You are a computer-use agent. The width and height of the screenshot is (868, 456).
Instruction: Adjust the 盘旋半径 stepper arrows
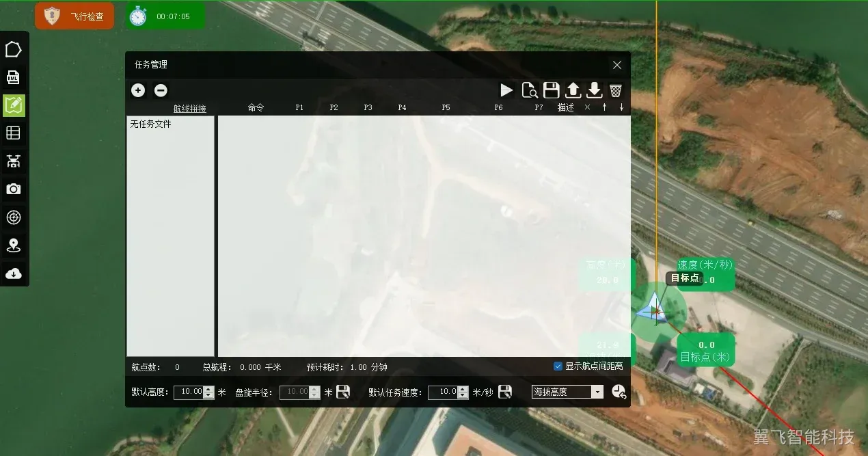tap(314, 392)
